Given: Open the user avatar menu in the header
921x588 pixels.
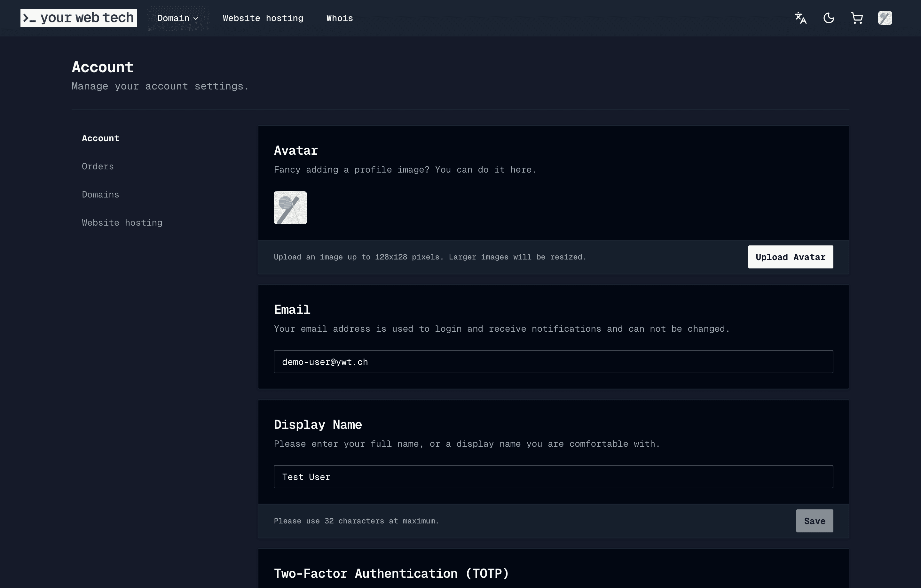Looking at the screenshot, I should pos(885,18).
